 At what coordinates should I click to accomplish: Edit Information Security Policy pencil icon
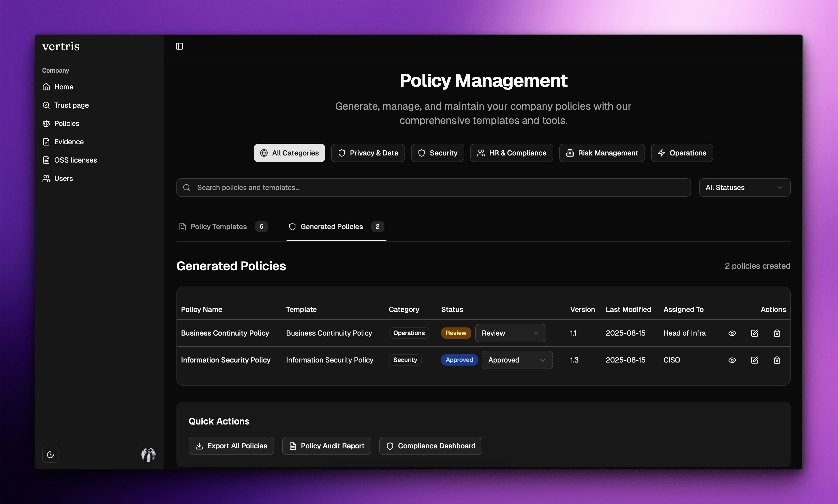pyautogui.click(x=755, y=360)
